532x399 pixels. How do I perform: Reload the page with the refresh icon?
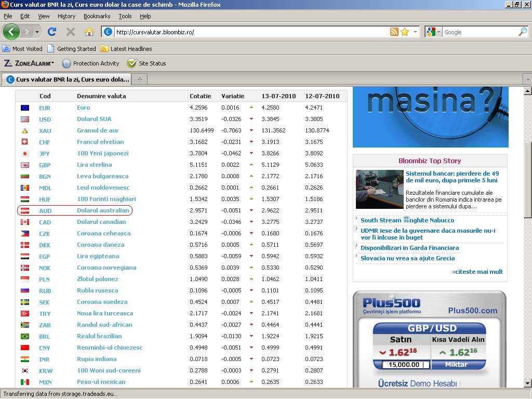[x=52, y=32]
